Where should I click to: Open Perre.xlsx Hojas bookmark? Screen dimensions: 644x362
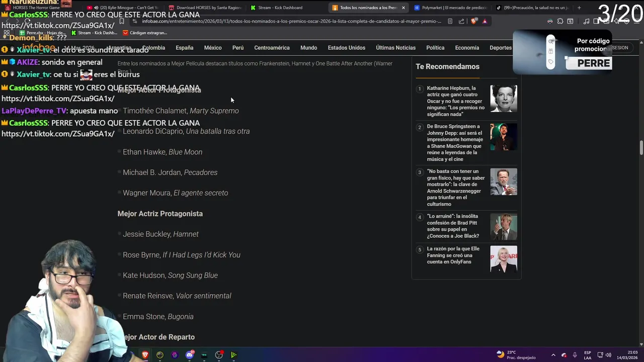point(42,33)
